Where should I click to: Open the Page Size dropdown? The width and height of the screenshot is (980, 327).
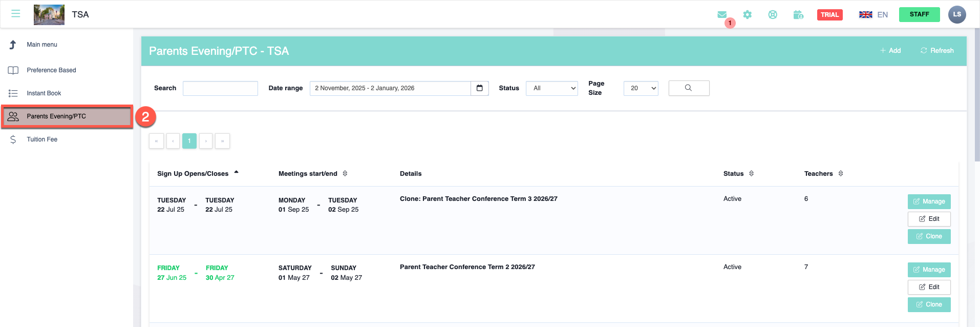coord(641,88)
